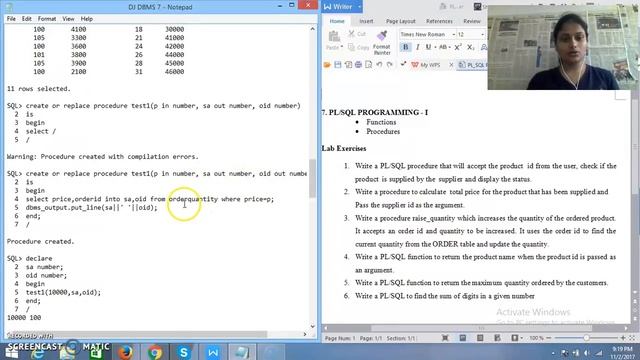Click Notepad vertical scrollbar down arrow
This screenshot has height=360, width=640.
tap(313, 326)
